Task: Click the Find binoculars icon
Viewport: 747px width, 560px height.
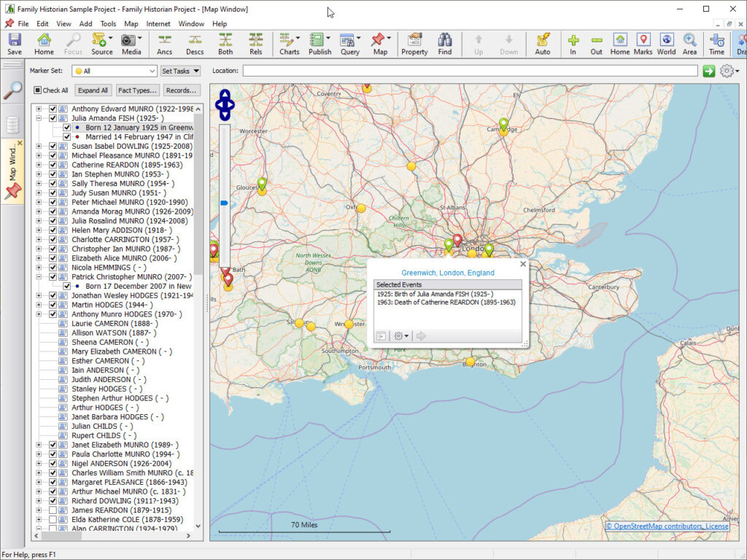Action: point(444,44)
